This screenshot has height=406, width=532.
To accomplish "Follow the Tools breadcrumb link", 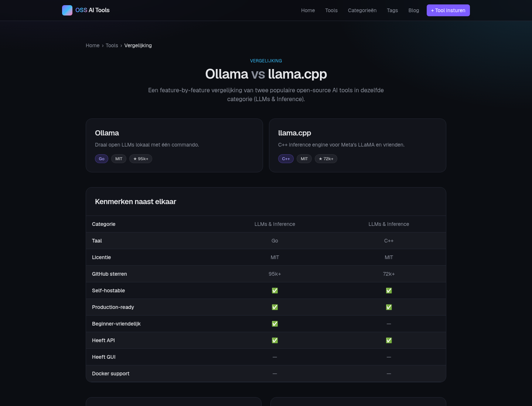I will (112, 45).
